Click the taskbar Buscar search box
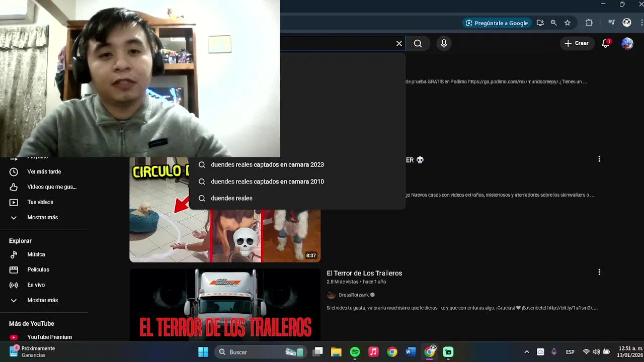Screen dimensions: 644x362 tap(261, 352)
